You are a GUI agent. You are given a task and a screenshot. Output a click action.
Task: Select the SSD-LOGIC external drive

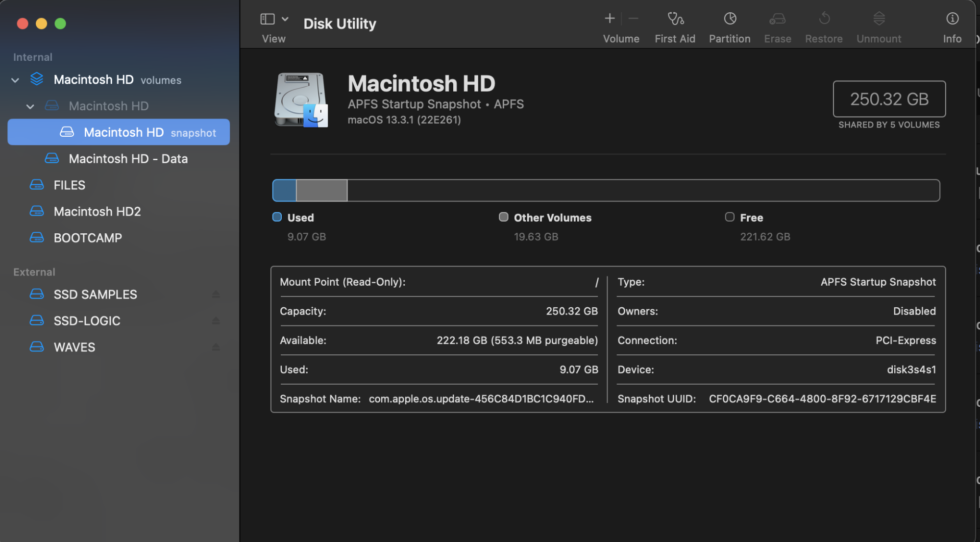87,321
